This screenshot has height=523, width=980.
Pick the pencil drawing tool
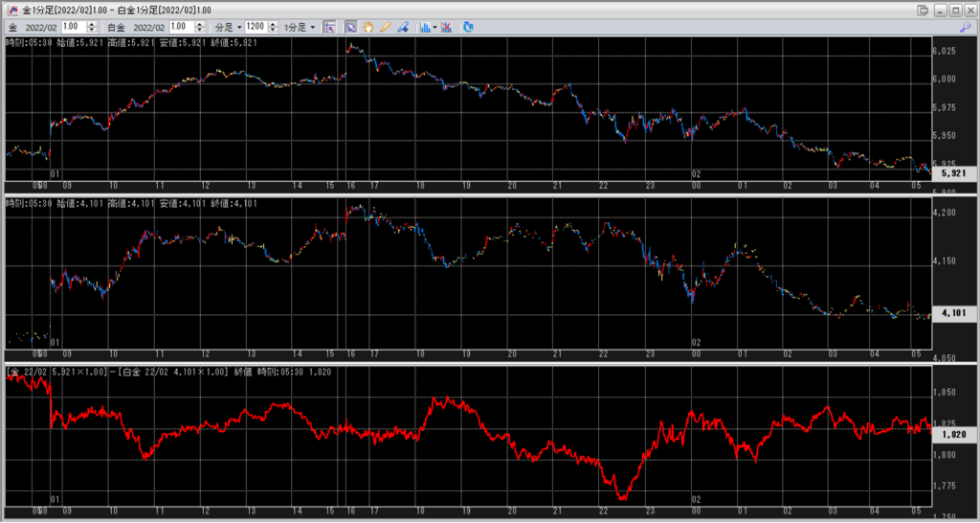click(x=386, y=27)
